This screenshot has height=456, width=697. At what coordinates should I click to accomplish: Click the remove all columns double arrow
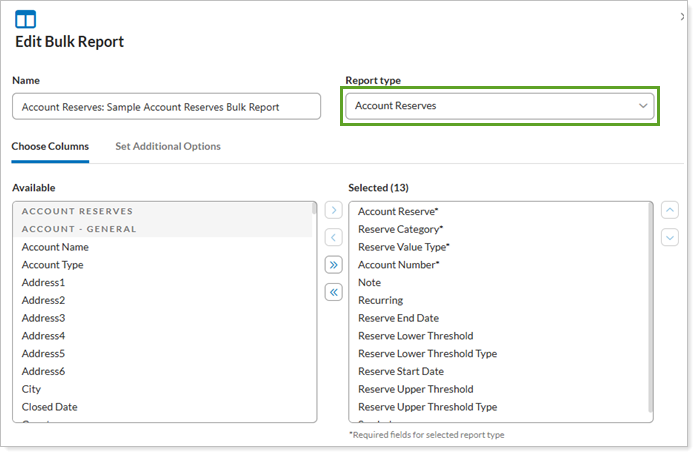coord(334,292)
